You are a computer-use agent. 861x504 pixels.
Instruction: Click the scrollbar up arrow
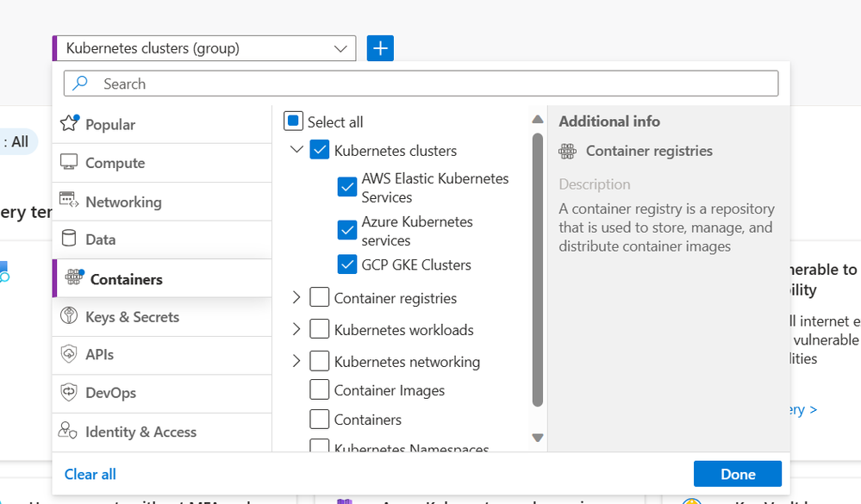[x=538, y=119]
